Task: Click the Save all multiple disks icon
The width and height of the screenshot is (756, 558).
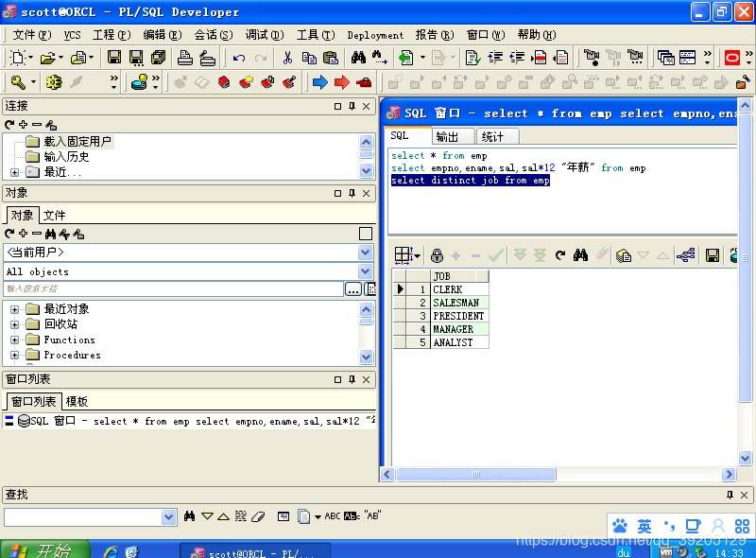Action: pos(158,58)
